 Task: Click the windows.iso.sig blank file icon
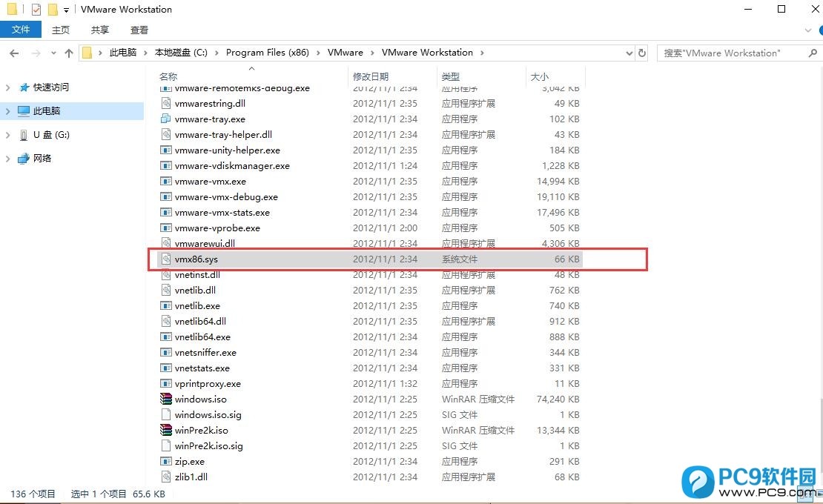(x=166, y=414)
